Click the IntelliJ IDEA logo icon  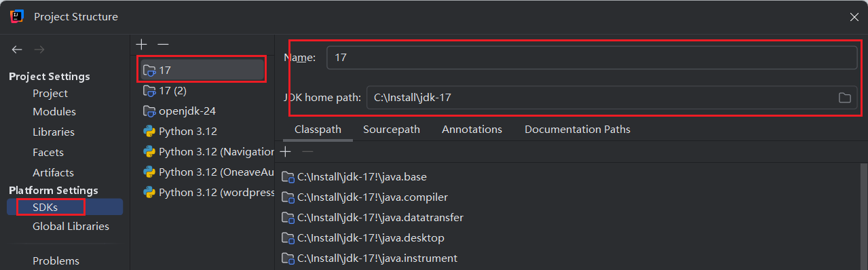tap(17, 16)
